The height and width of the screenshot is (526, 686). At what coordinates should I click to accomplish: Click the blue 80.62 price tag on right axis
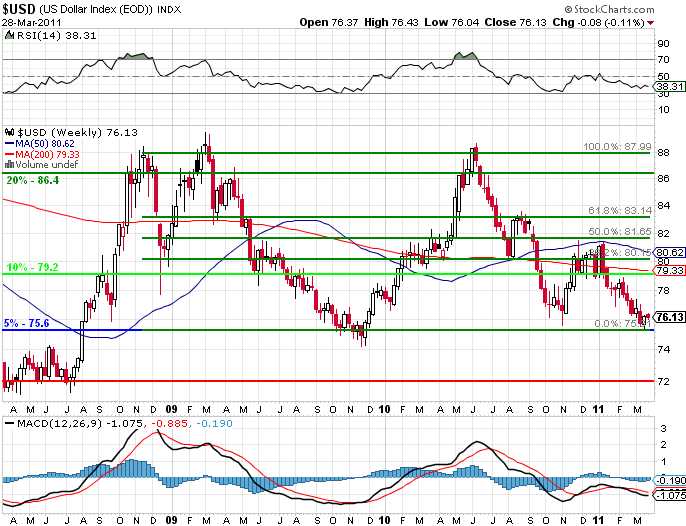pos(669,252)
